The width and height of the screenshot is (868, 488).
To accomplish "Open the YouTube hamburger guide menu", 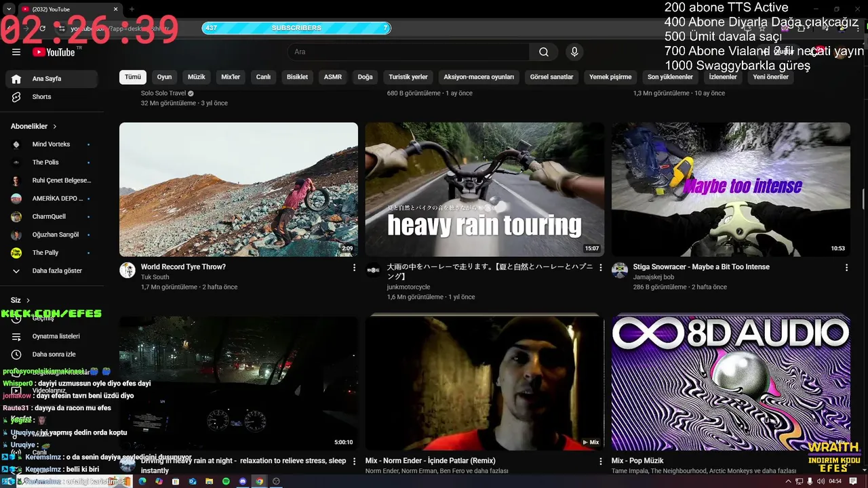I will click(x=16, y=52).
